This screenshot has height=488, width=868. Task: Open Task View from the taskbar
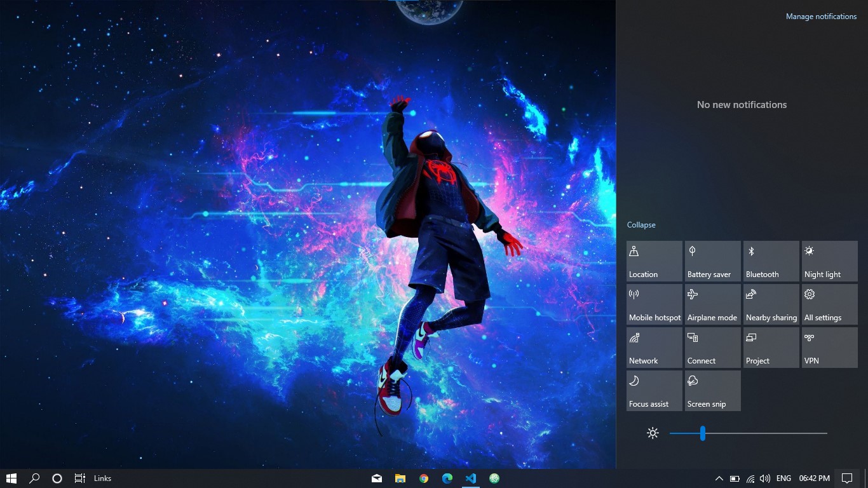pyautogui.click(x=80, y=478)
